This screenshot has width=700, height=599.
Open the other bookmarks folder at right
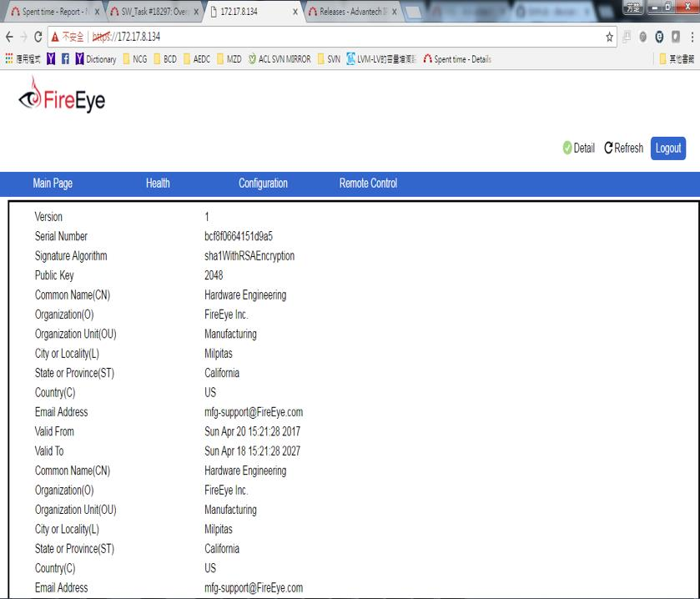[x=677, y=59]
